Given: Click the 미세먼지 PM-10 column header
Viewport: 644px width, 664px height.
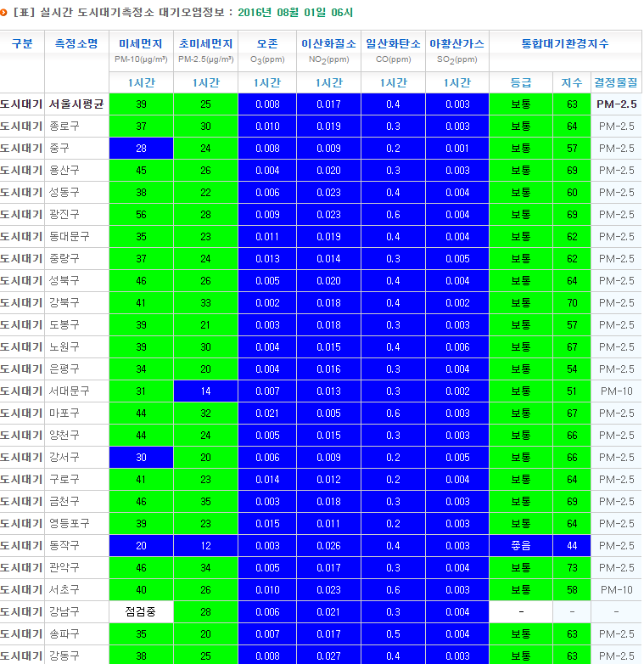Looking at the screenshot, I should tap(141, 51).
